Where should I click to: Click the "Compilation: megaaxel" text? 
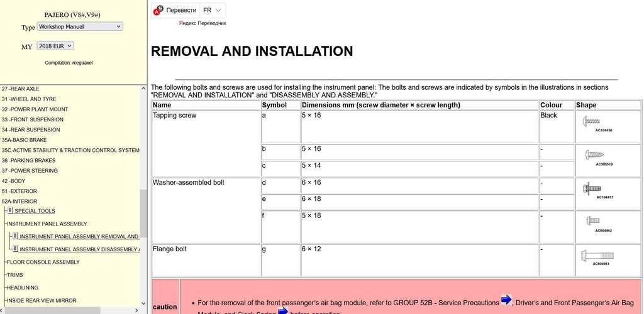coord(69,63)
